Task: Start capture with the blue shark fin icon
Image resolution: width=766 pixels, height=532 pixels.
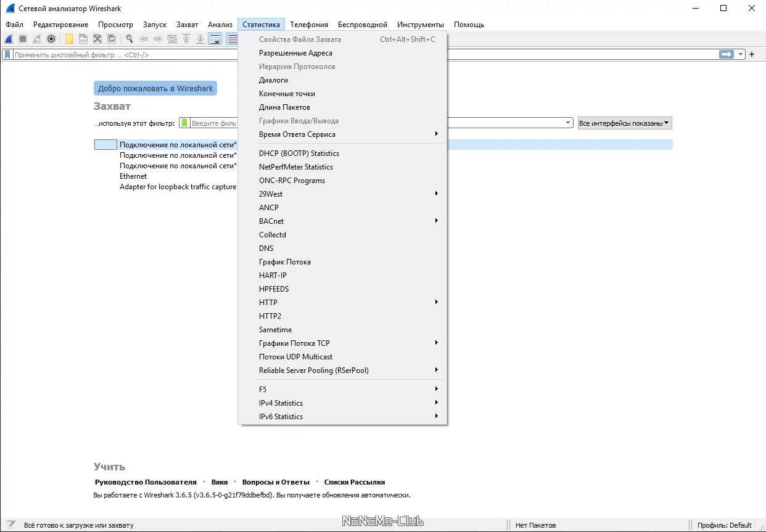Action: pyautogui.click(x=9, y=39)
